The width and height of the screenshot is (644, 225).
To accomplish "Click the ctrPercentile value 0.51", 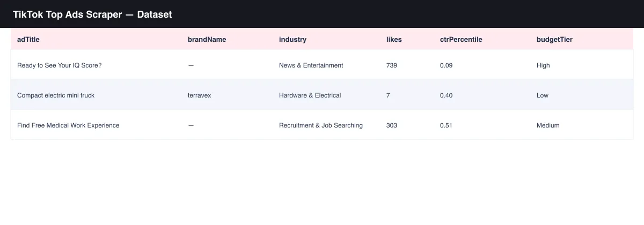I will [x=446, y=125].
